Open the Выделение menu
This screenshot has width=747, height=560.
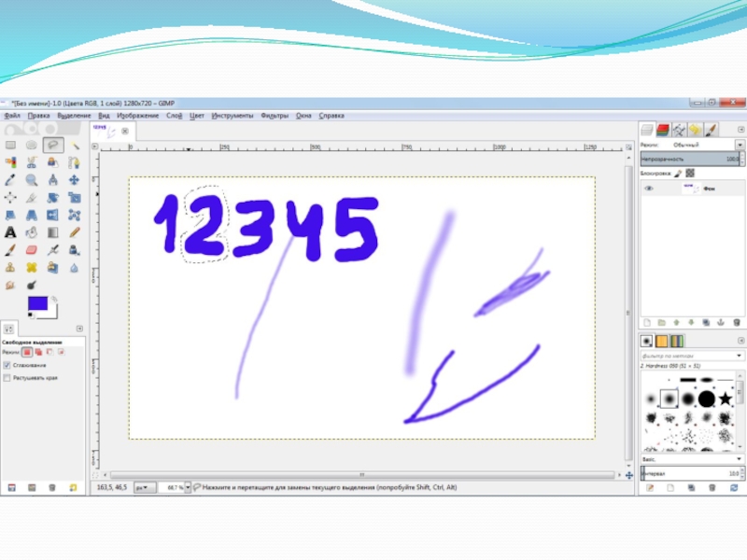[x=74, y=116]
